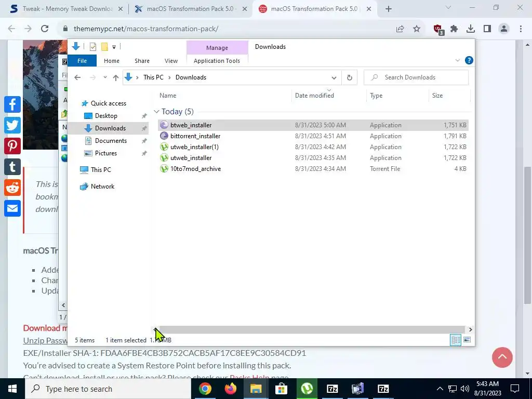Select Network in navigation pane

click(x=102, y=187)
